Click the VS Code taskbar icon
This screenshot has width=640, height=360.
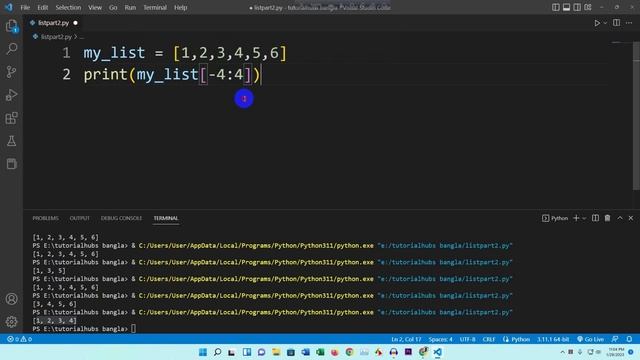pos(438,352)
